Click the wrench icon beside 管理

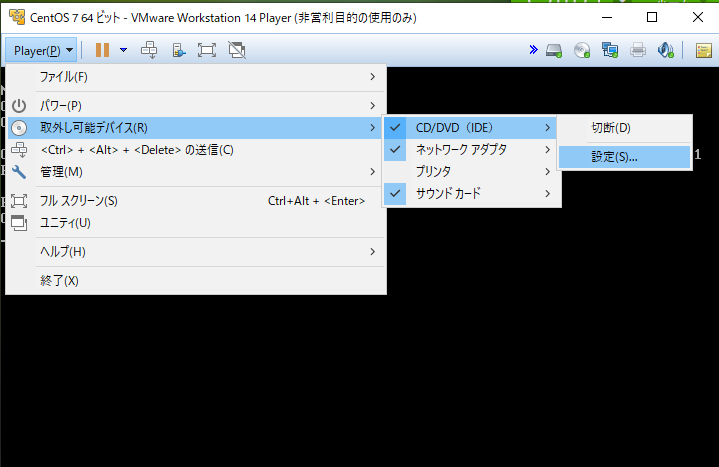click(x=19, y=172)
